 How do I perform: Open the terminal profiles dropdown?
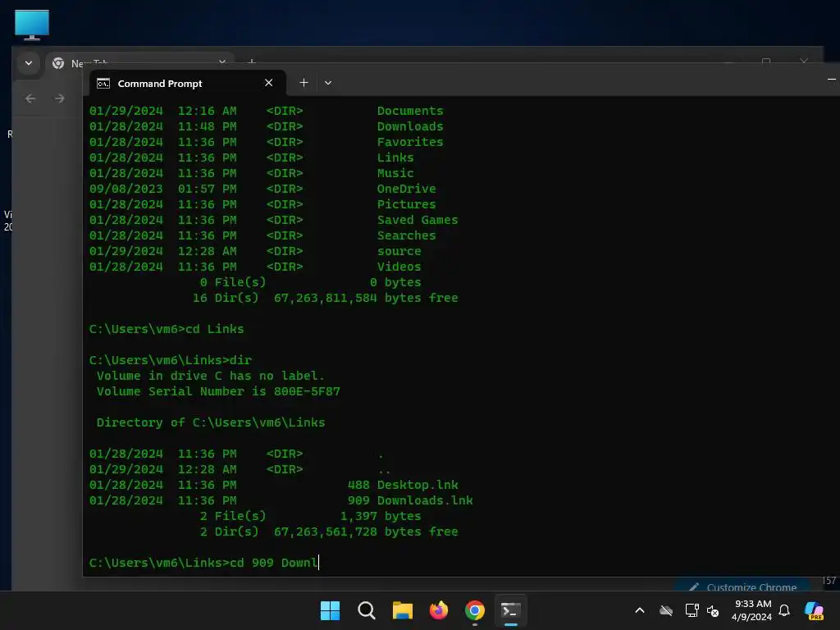(x=328, y=83)
